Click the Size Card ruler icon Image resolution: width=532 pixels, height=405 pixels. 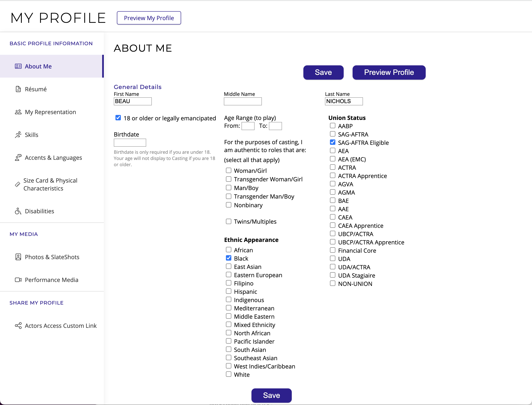click(17, 184)
